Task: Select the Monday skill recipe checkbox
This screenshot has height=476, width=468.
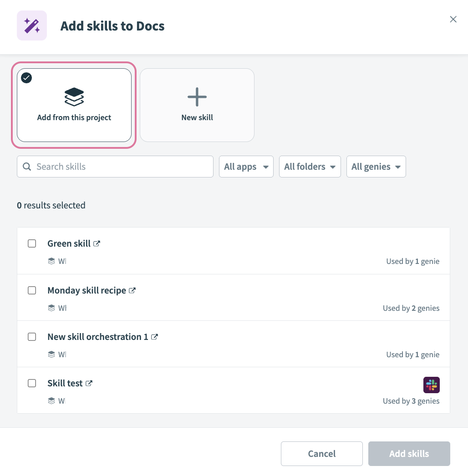Action: click(32, 290)
